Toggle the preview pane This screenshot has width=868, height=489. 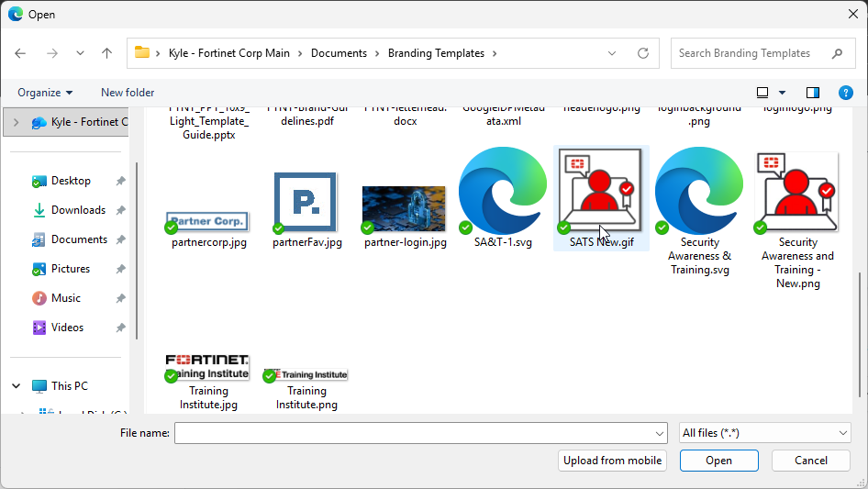(x=813, y=93)
